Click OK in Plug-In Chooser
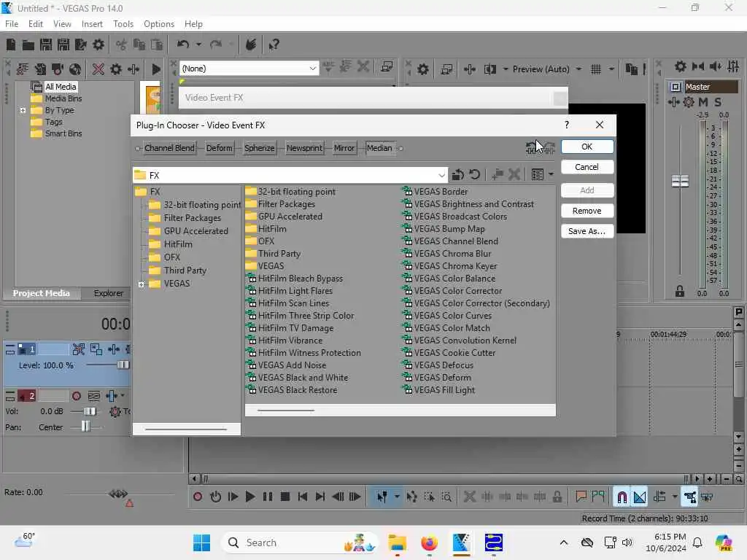747x560 pixels. pyautogui.click(x=587, y=147)
